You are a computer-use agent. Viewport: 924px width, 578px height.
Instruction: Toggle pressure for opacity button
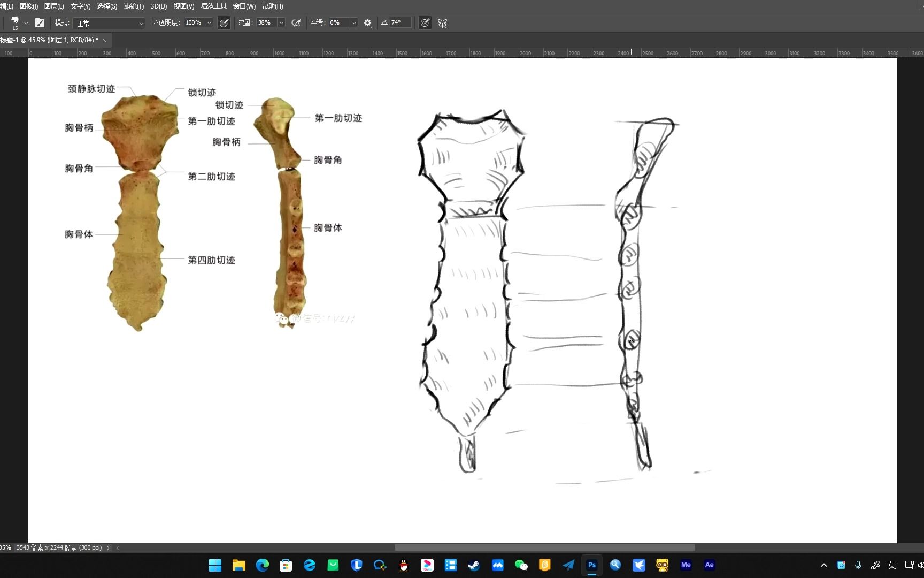224,22
